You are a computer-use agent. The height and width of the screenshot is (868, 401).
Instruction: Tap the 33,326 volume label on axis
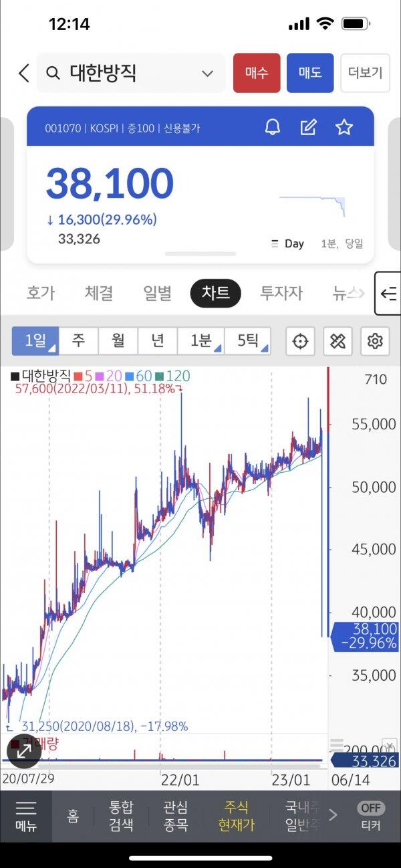click(x=365, y=761)
